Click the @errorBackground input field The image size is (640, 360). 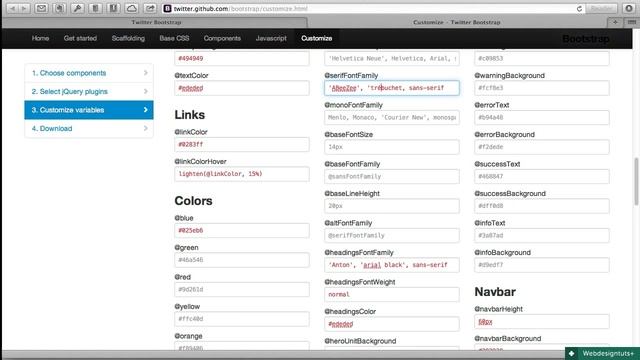pyautogui.click(x=542, y=147)
